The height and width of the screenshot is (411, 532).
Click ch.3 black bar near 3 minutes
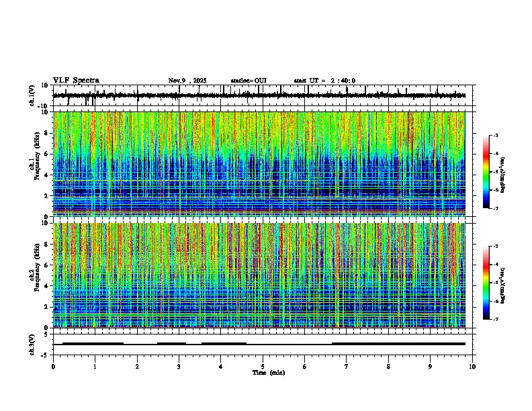tap(171, 344)
